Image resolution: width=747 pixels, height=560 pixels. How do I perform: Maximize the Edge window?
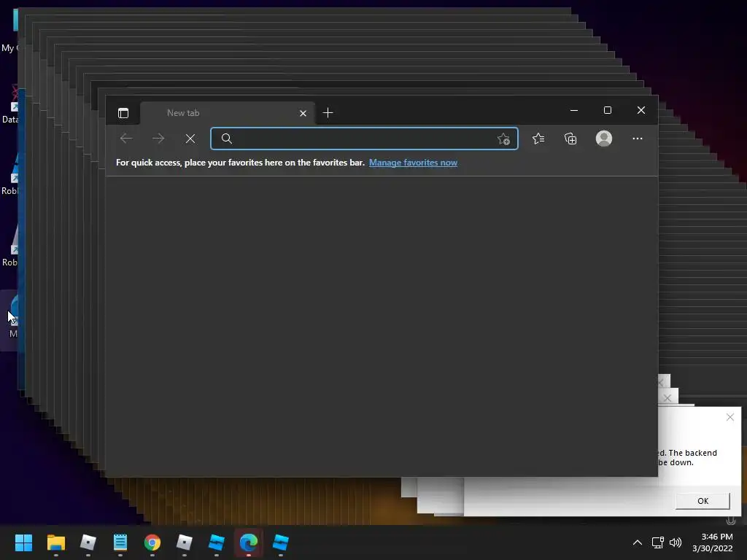click(608, 111)
